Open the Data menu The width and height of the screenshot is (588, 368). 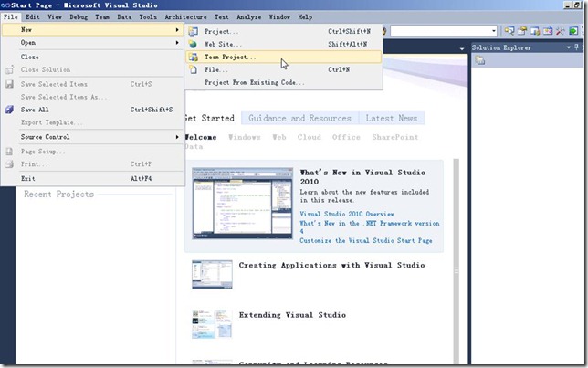[x=124, y=16]
